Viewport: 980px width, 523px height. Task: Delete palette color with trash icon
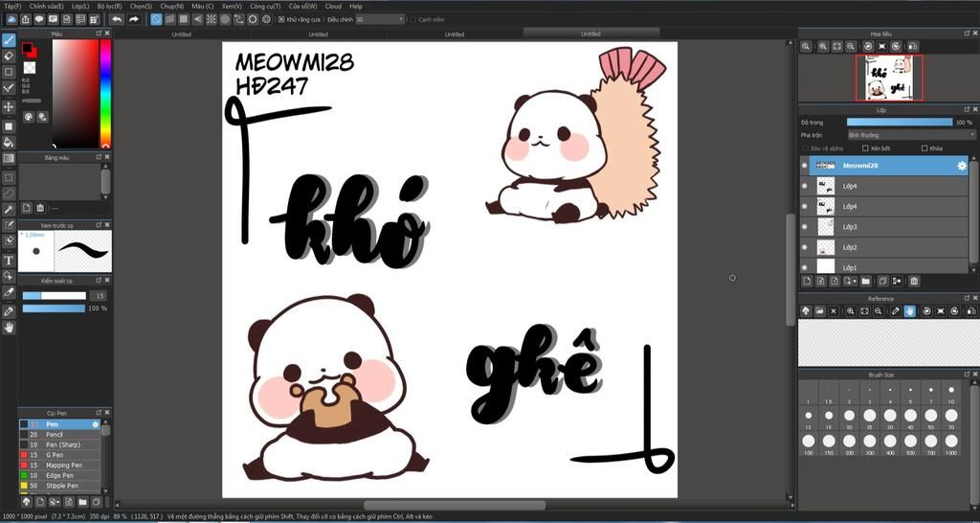tap(40, 208)
